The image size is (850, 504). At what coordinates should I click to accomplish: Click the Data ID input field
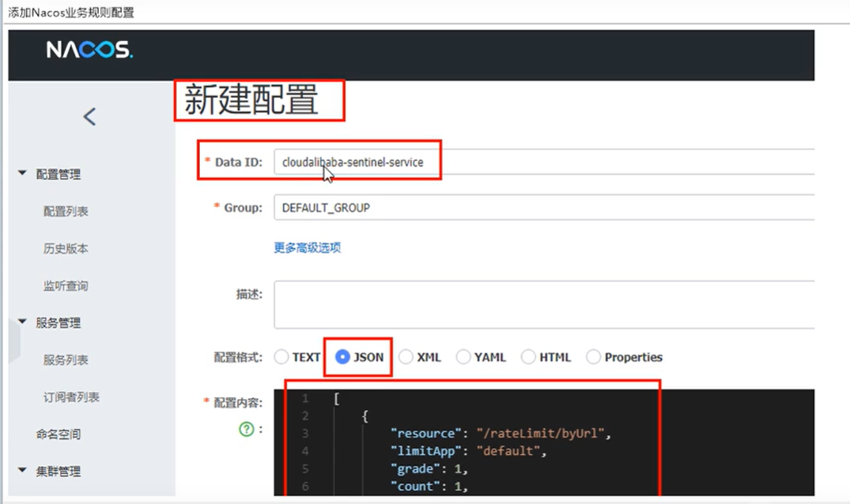click(x=544, y=162)
